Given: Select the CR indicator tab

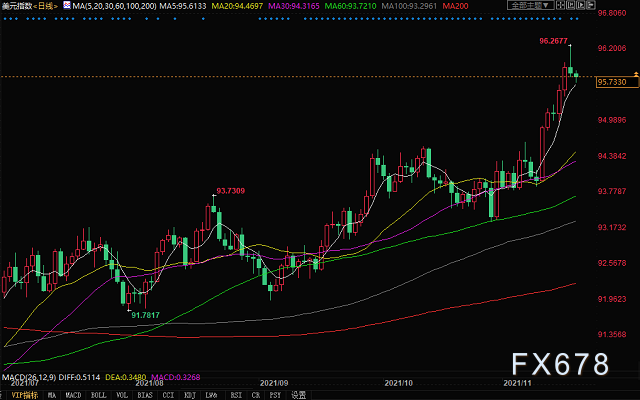Looking at the screenshot, I should pos(256,395).
